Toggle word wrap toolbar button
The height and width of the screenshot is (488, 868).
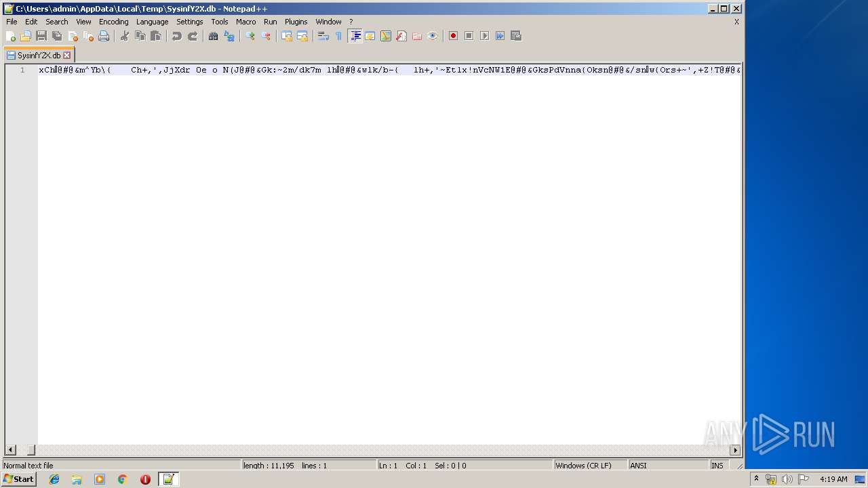[323, 36]
